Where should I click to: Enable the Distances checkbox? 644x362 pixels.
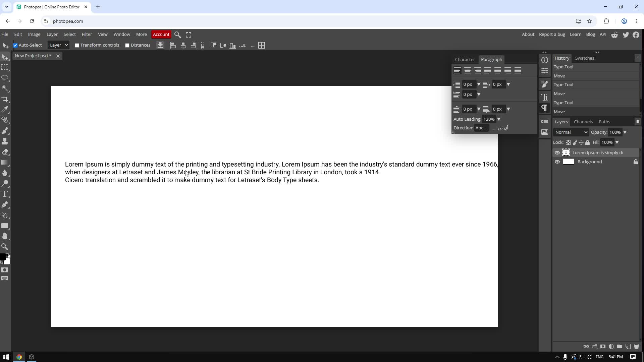click(x=127, y=45)
